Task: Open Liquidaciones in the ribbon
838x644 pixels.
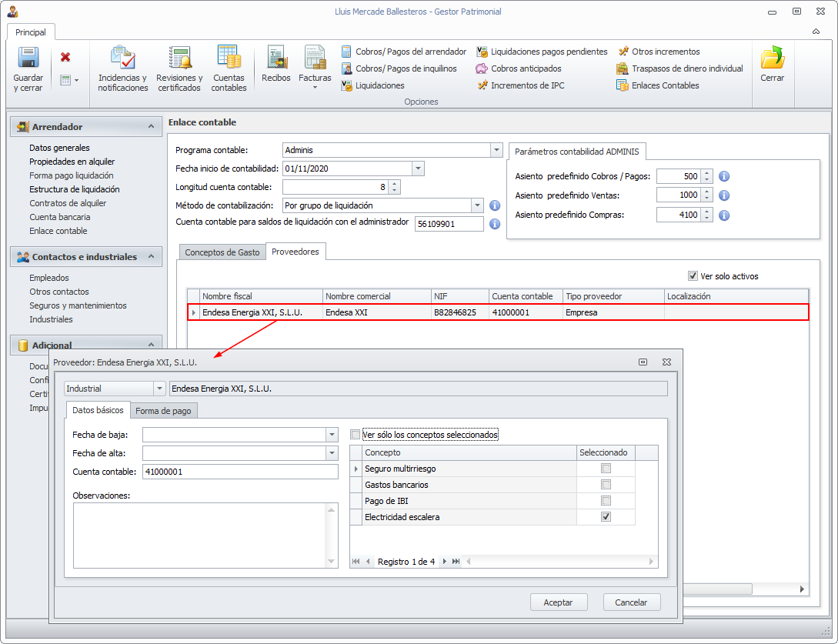Action: (372, 85)
